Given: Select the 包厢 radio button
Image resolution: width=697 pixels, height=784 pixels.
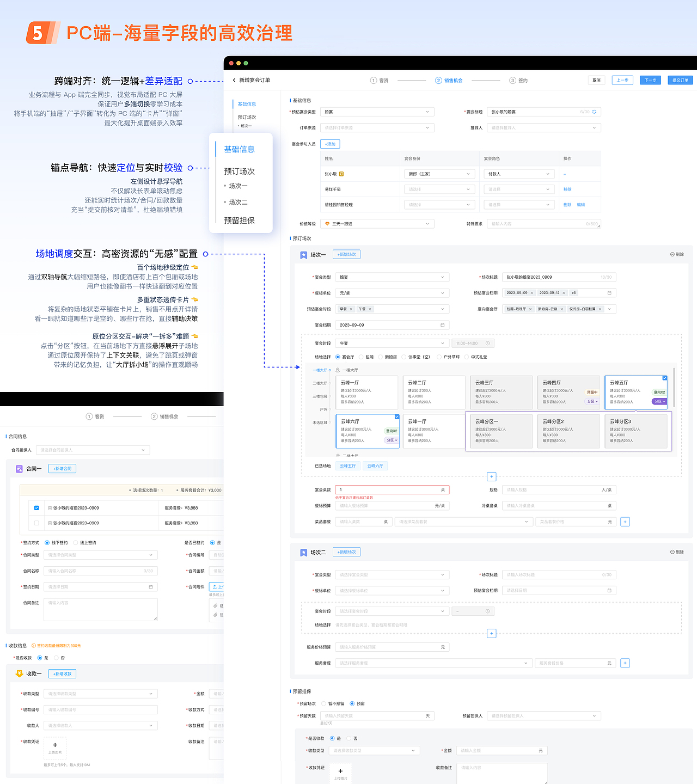Looking at the screenshot, I should tap(361, 357).
